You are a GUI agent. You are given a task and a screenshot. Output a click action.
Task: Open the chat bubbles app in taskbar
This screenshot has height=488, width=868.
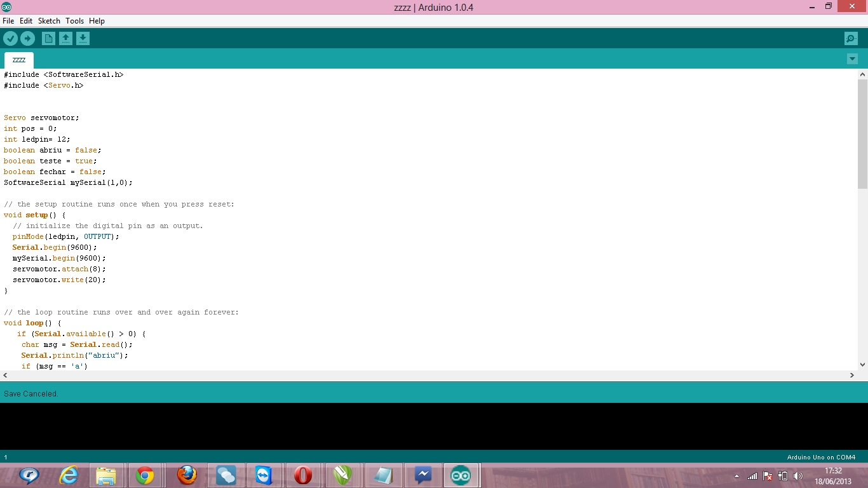click(x=226, y=475)
